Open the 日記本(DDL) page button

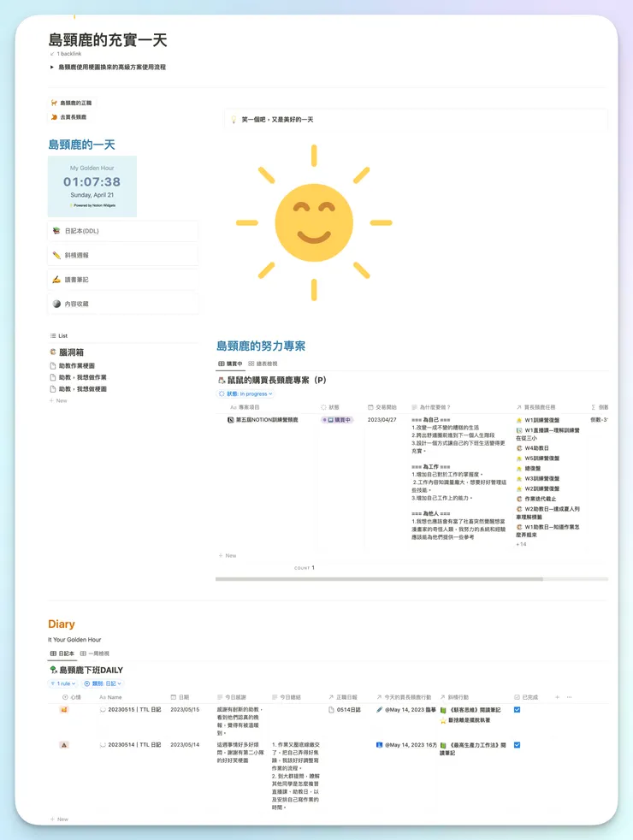pyautogui.click(x=122, y=231)
